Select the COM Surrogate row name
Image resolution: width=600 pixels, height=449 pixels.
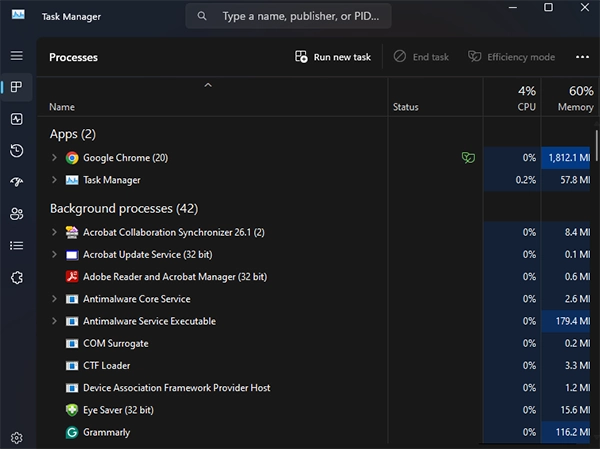(116, 343)
